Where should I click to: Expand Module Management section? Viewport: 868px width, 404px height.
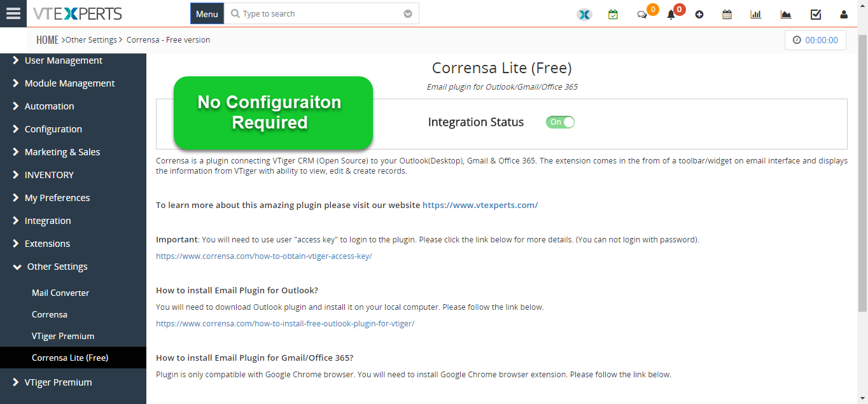point(73,83)
